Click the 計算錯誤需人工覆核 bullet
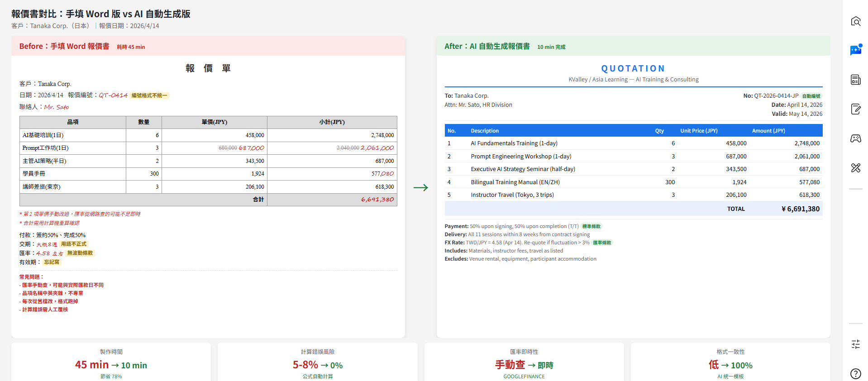 [44, 310]
